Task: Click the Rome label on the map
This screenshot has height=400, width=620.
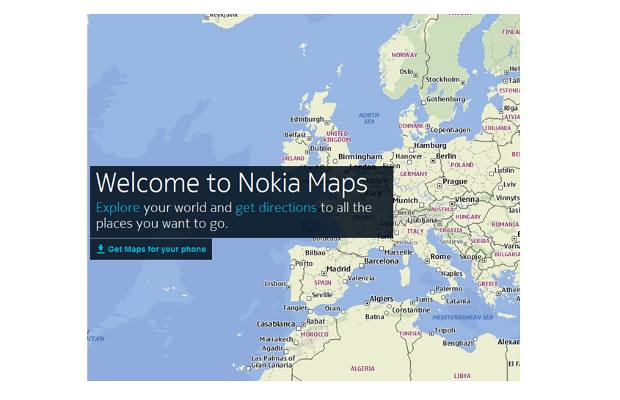Action: coord(440,257)
